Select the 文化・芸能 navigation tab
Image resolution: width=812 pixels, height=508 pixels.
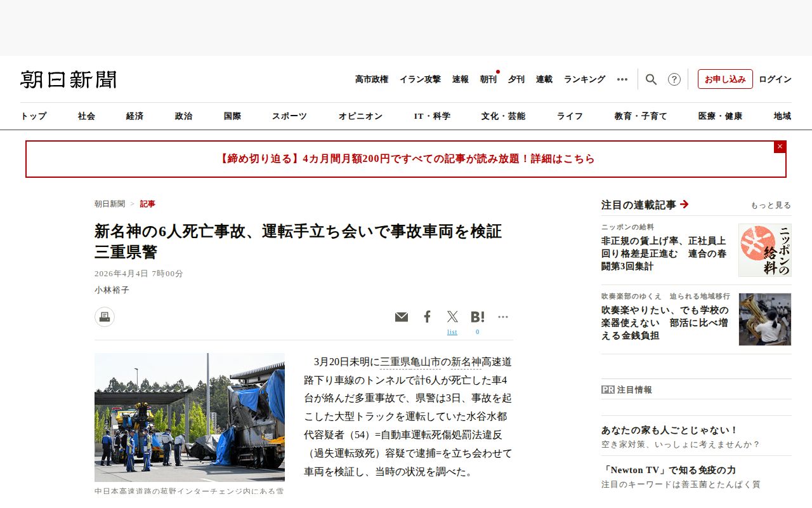[504, 116]
